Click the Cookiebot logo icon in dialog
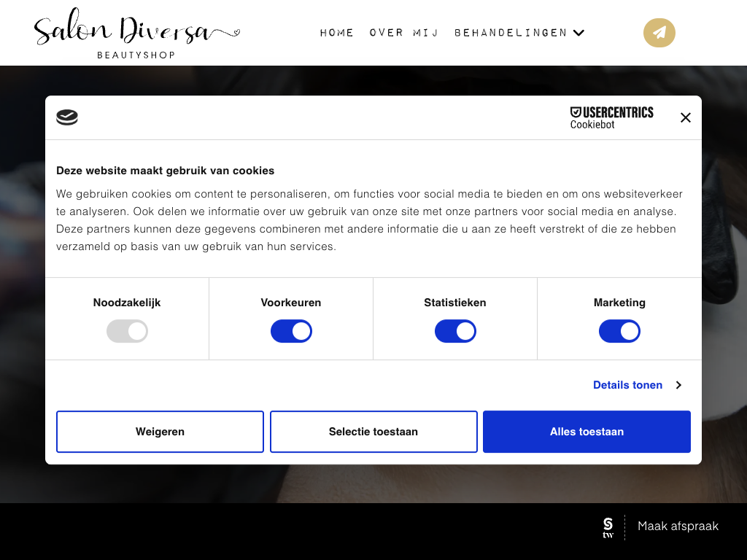Image resolution: width=747 pixels, height=560 pixels. (67, 117)
